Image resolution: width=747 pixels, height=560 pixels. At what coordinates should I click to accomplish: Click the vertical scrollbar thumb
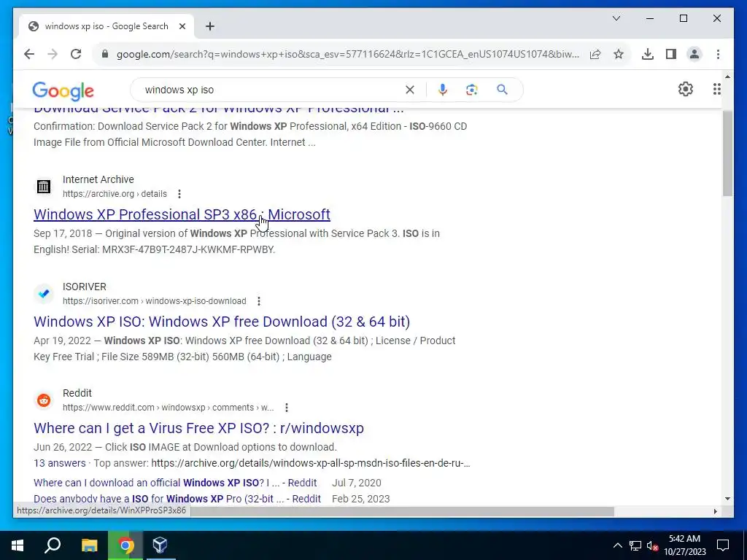click(727, 153)
